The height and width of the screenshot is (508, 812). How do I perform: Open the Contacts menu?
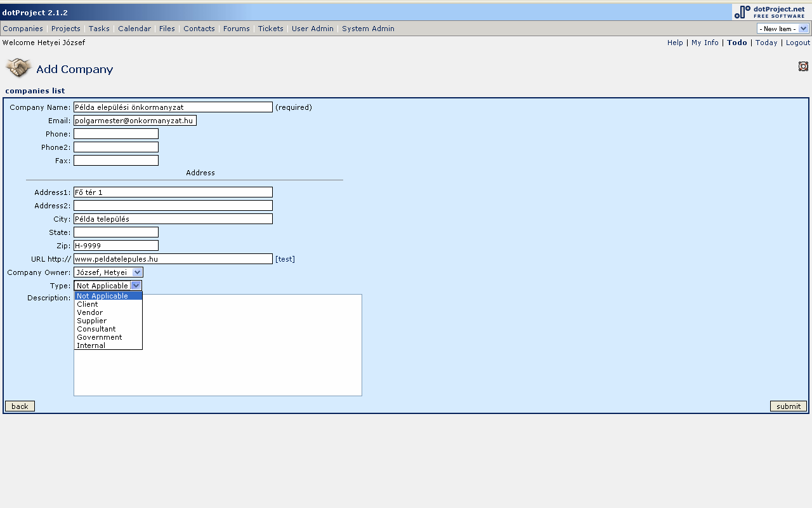point(199,29)
